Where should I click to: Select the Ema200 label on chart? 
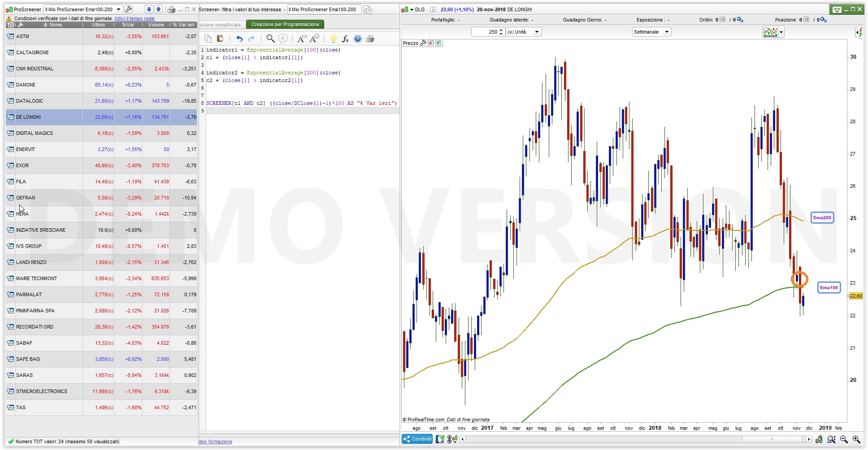coord(822,218)
